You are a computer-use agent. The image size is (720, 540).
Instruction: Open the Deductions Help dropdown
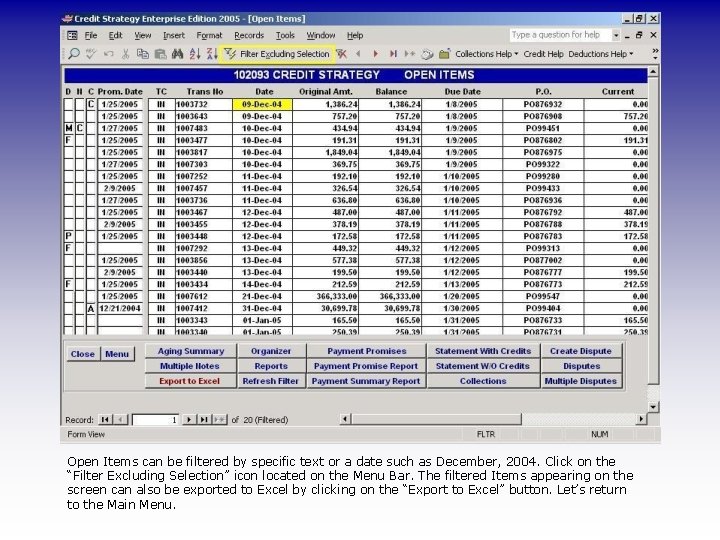(x=601, y=54)
